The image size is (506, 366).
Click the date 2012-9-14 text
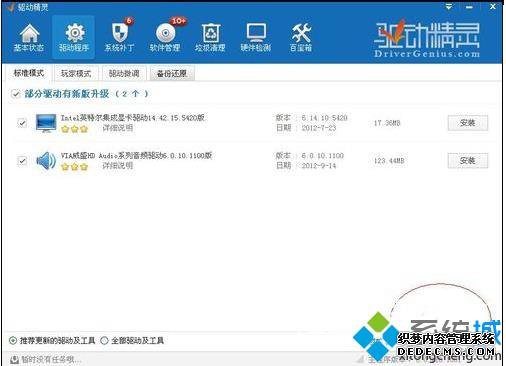click(x=319, y=166)
